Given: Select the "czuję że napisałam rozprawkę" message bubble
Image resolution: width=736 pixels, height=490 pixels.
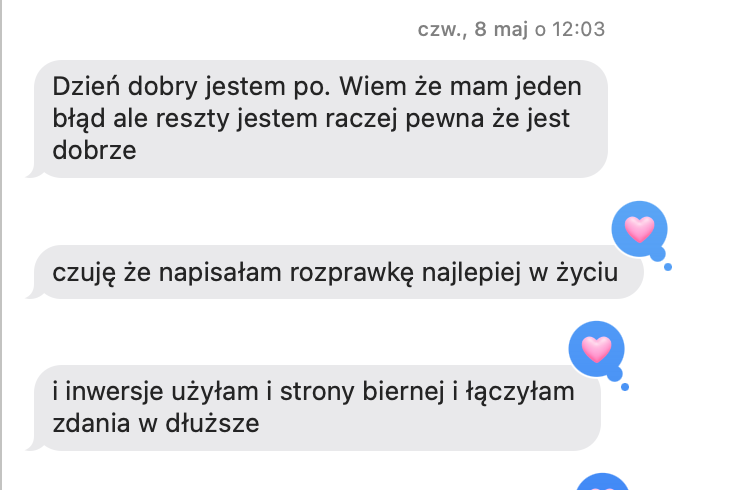Looking at the screenshot, I should tap(338, 272).
